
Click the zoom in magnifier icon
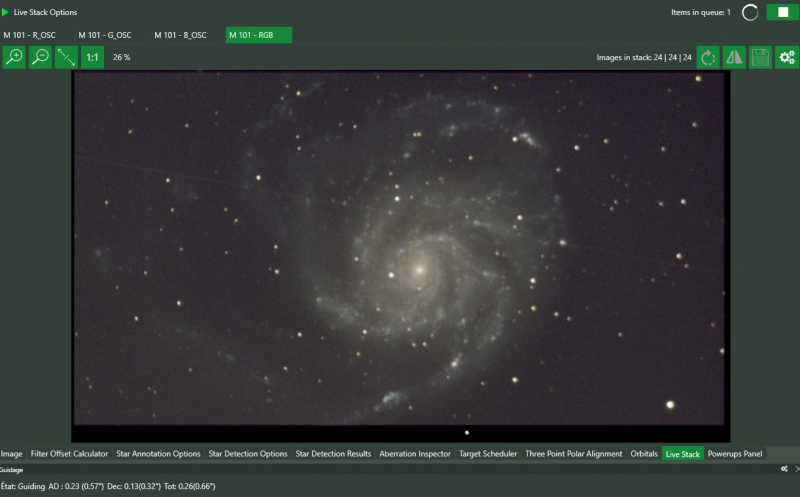pyautogui.click(x=14, y=57)
